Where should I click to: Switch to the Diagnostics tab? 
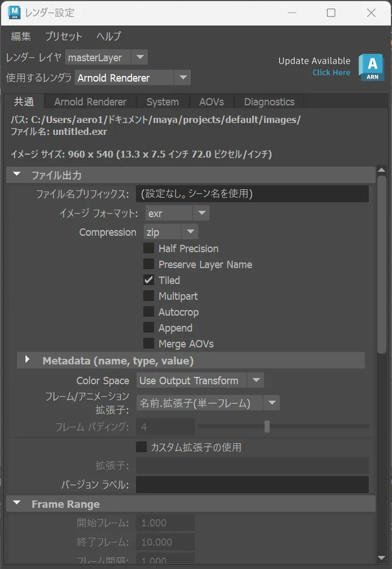[269, 101]
